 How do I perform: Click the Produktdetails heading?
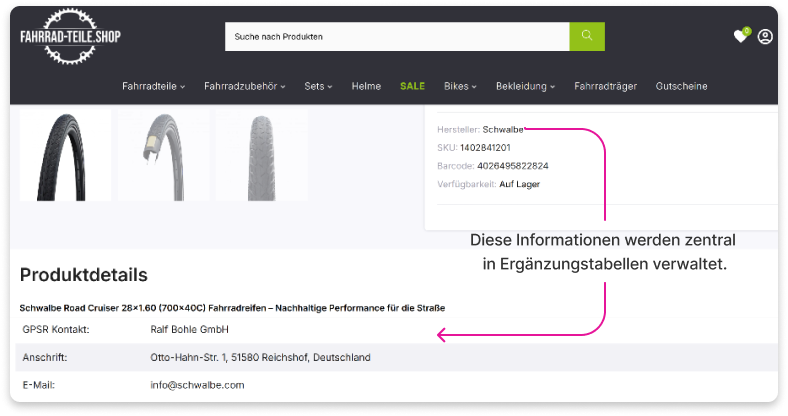[84, 274]
